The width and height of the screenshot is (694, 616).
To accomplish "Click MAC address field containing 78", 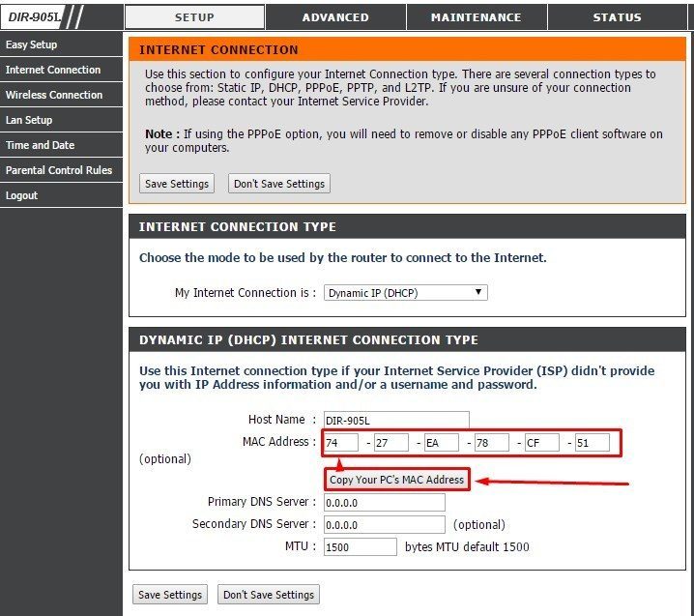I will point(492,442).
